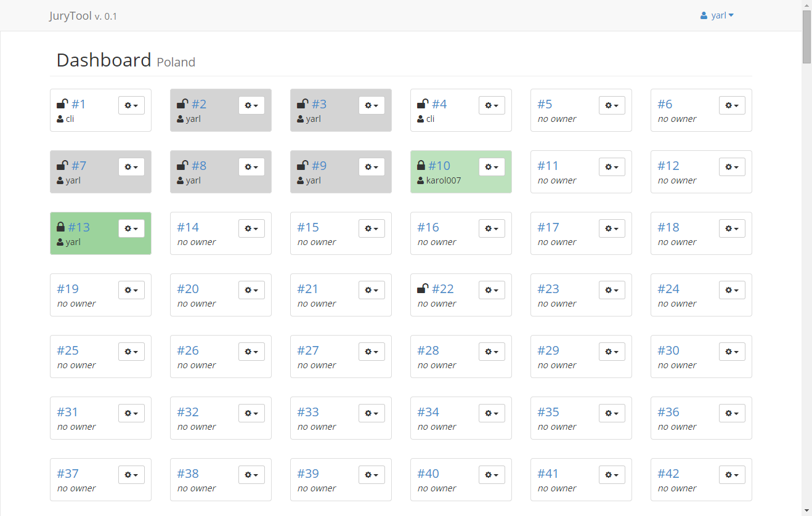812x516 pixels.
Task: Click the unlocked padlock icon on card #4
Action: pyautogui.click(x=423, y=104)
